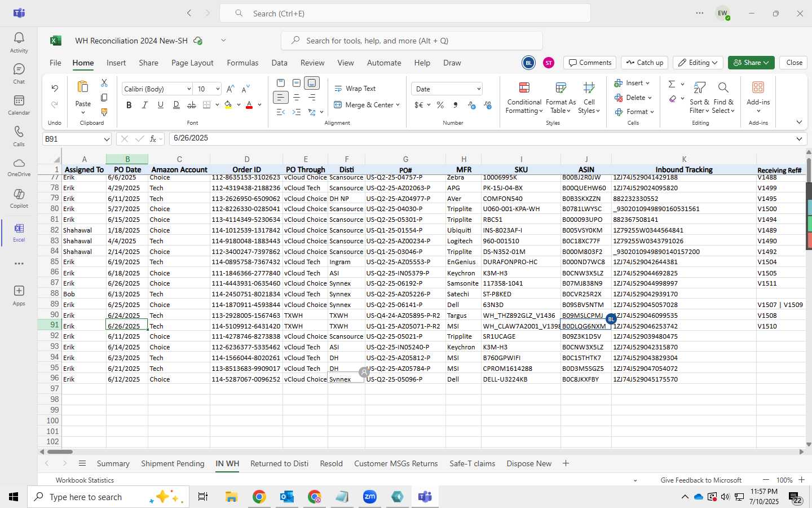Open the font name Calibri dropdown
This screenshot has height=508, width=812.
(188, 89)
